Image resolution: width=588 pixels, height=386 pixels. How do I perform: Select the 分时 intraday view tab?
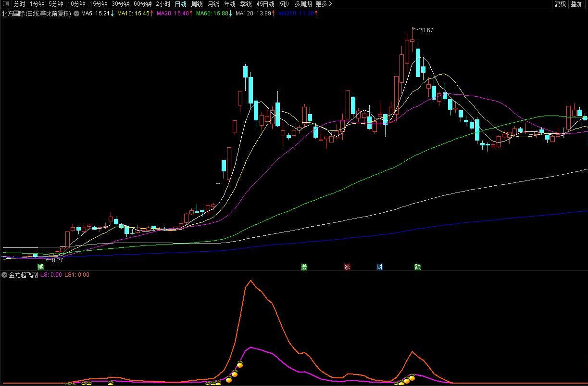[x=20, y=4]
